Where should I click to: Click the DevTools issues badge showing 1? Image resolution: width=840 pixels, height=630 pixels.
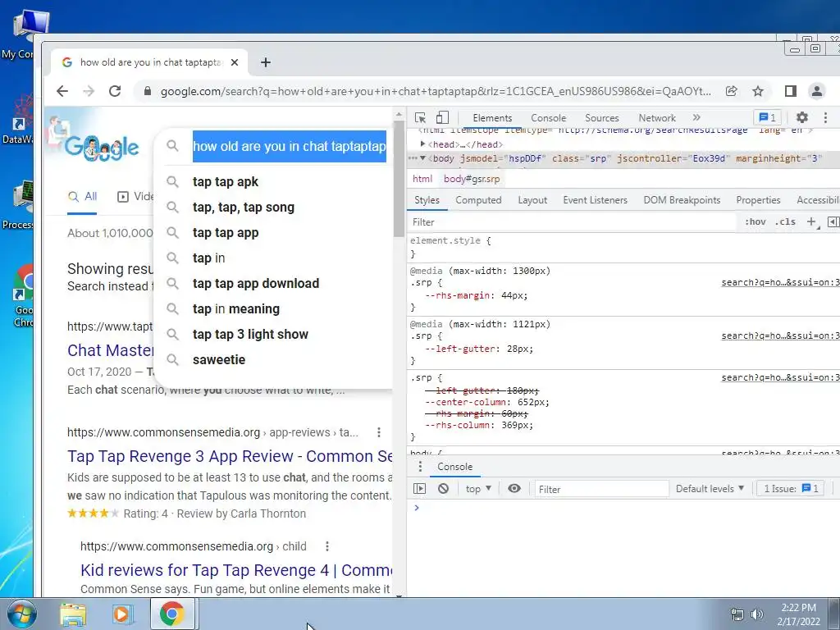[x=768, y=117]
